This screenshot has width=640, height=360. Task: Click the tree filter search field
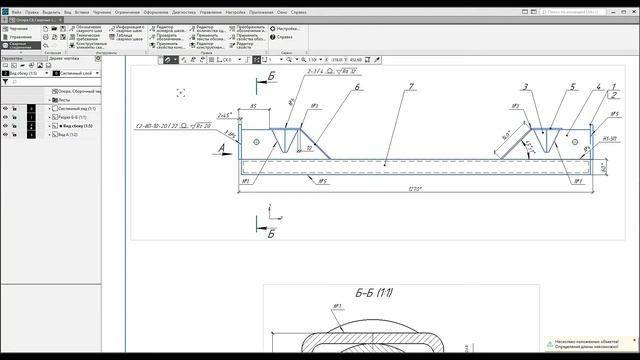(55, 82)
